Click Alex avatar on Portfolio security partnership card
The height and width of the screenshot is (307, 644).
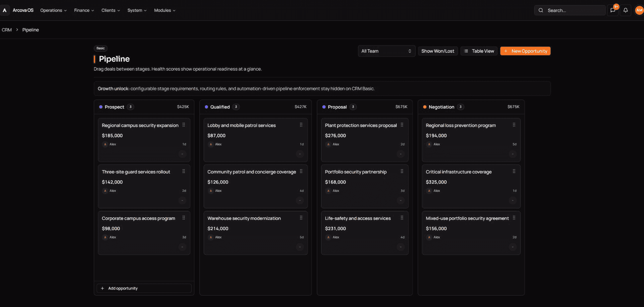click(328, 191)
